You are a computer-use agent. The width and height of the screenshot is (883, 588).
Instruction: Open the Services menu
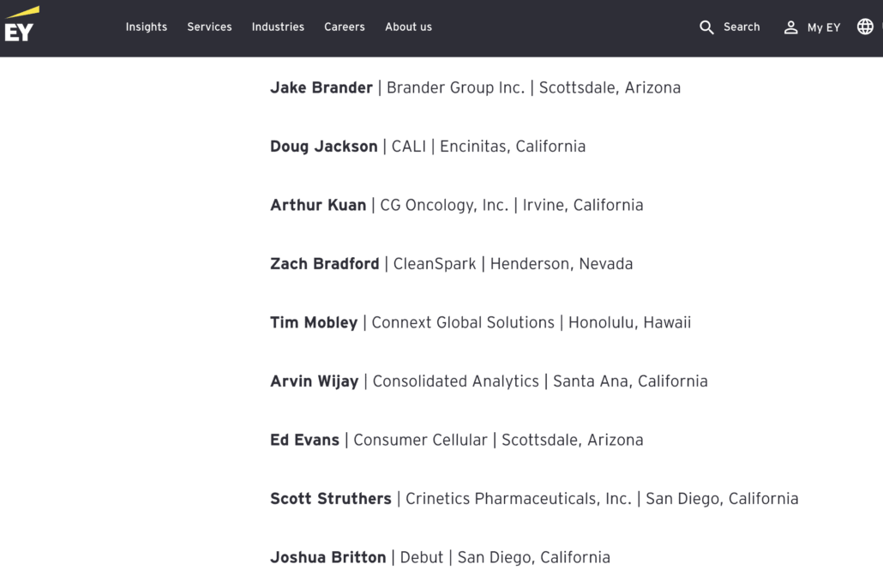(x=209, y=27)
